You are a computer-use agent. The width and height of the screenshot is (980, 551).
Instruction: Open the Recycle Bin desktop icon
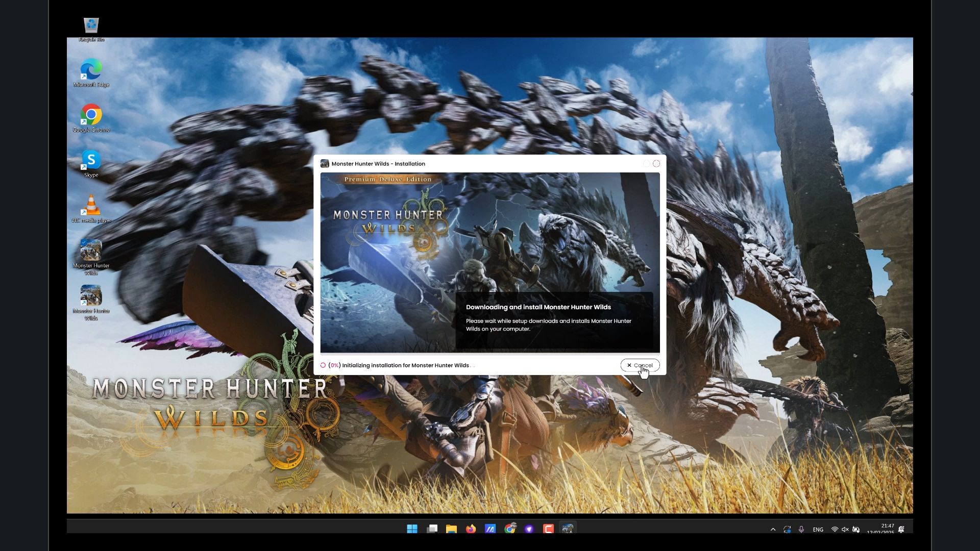pos(91,30)
